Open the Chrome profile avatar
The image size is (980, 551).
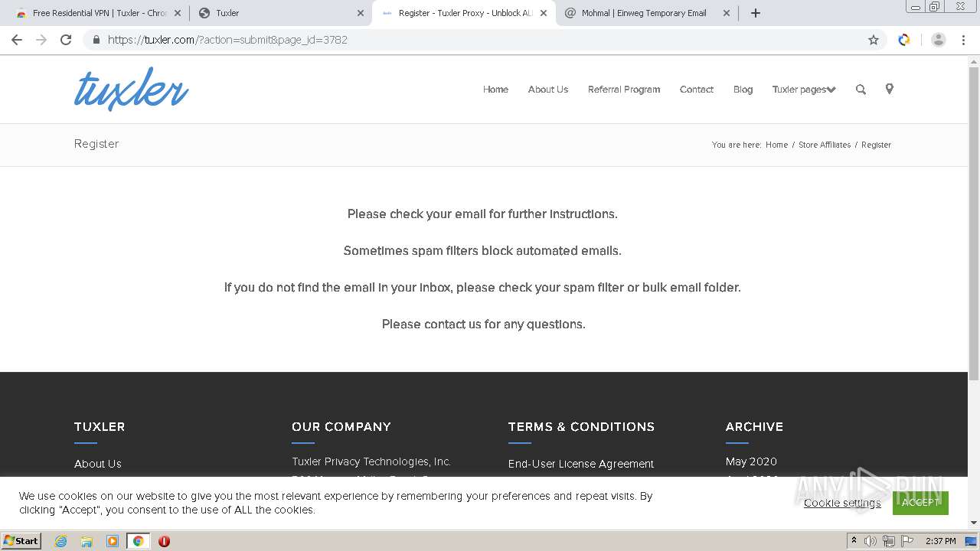coord(939,40)
